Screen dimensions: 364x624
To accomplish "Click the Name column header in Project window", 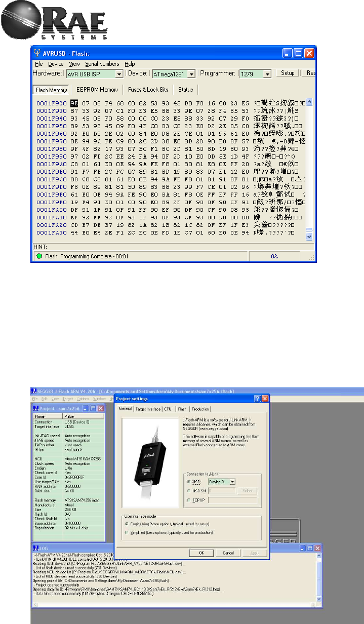I will click(x=48, y=416).
